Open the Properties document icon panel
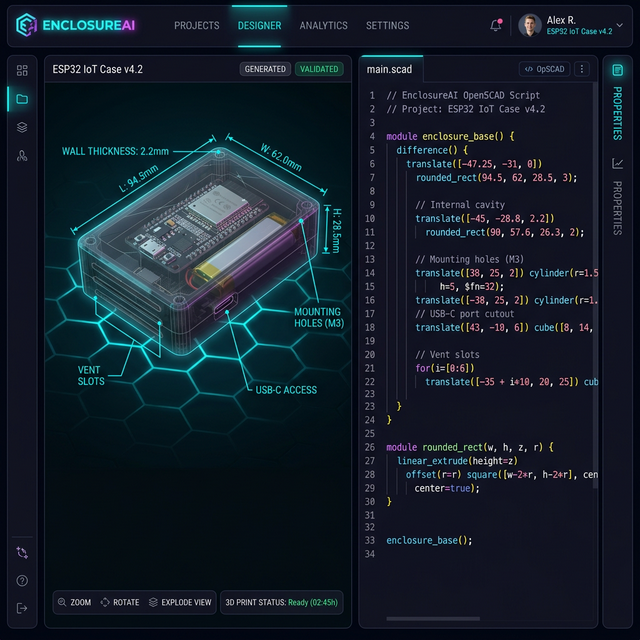Image resolution: width=640 pixels, height=640 pixels. [618, 70]
